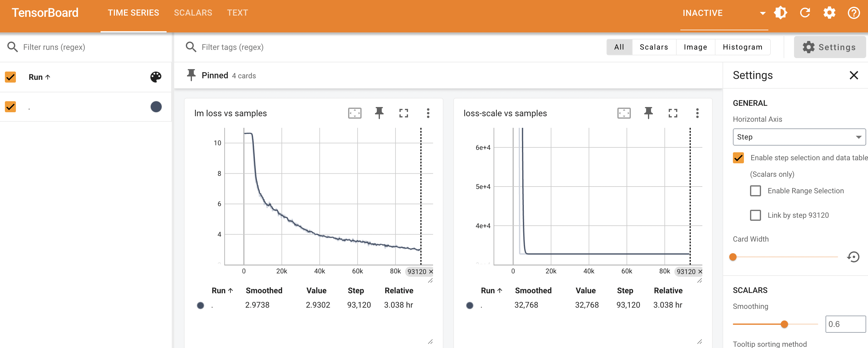Toggle dark mode theme icon in header
The height and width of the screenshot is (348, 868).
click(780, 13)
